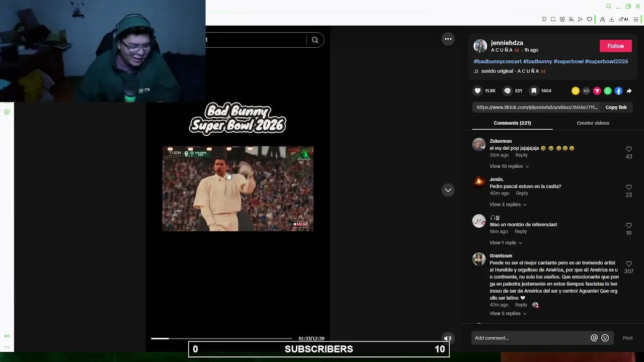Image resolution: width=644 pixels, height=362 pixels.
Task: Save the video with the bookmark icon
Action: point(534,91)
